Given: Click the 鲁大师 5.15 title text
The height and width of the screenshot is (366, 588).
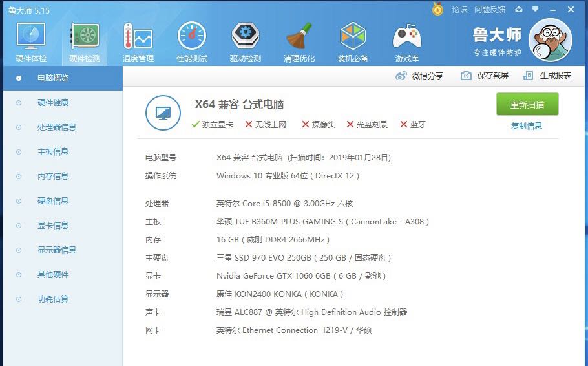Looking at the screenshot, I should point(29,10).
